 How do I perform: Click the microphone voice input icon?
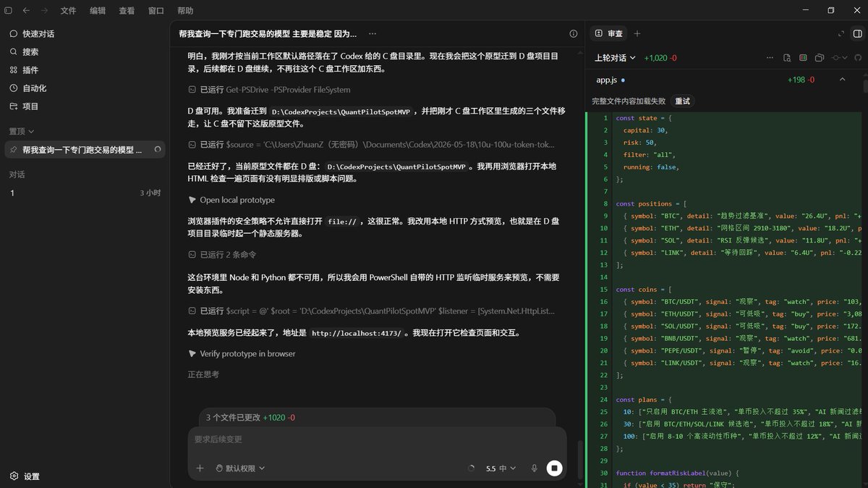tap(534, 468)
